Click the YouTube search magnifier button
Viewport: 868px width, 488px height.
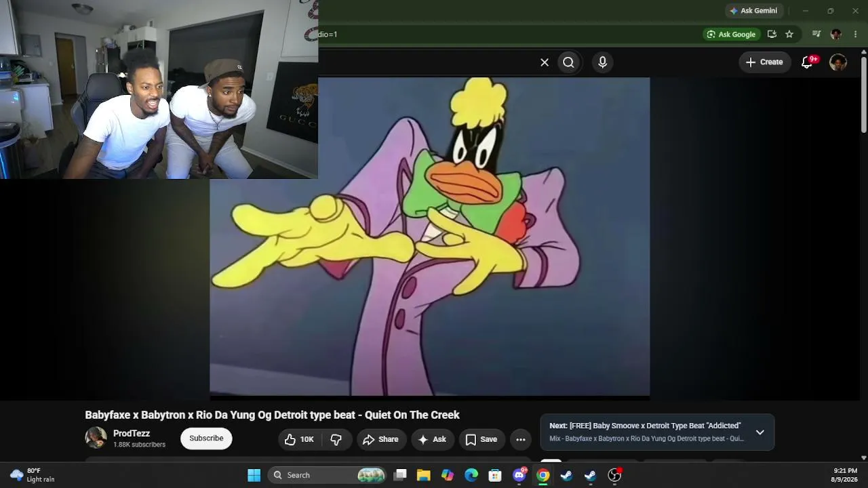point(568,62)
